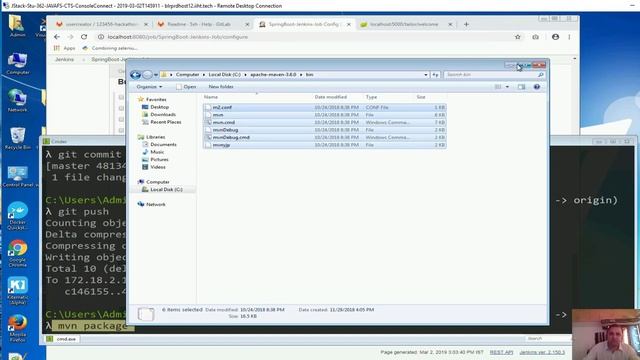Select Local Disk (C:) in navigation pane
The image size is (640, 360).
coord(166,189)
